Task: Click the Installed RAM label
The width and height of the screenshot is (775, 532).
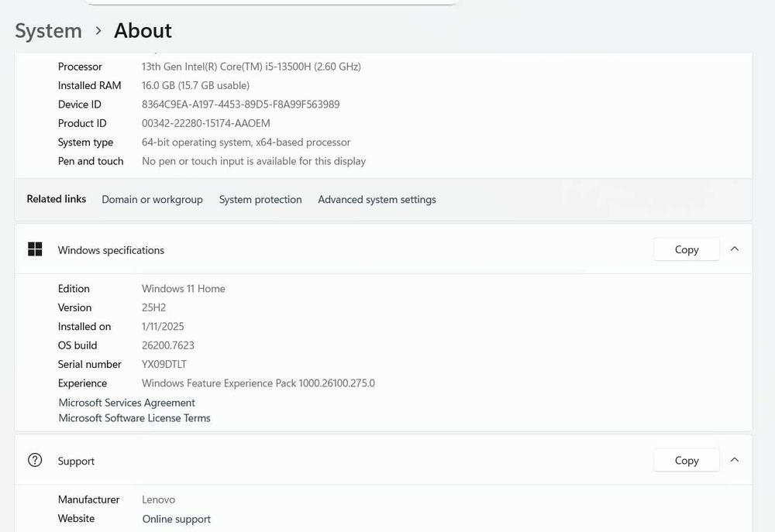Action: tap(89, 85)
